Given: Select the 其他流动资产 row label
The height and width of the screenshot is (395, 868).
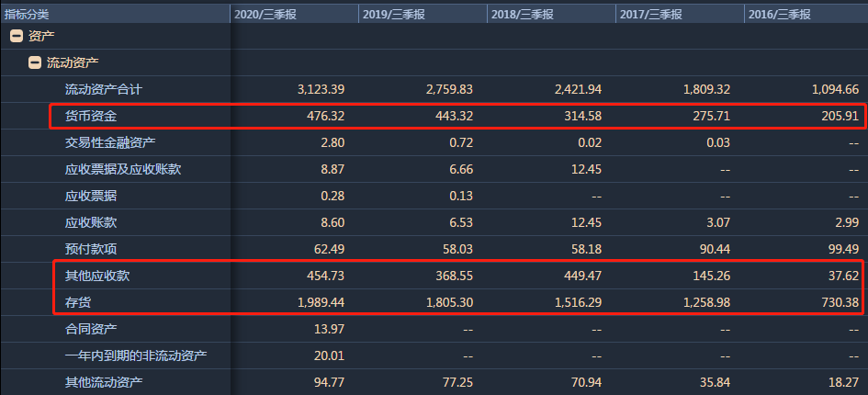Looking at the screenshot, I should click(104, 382).
